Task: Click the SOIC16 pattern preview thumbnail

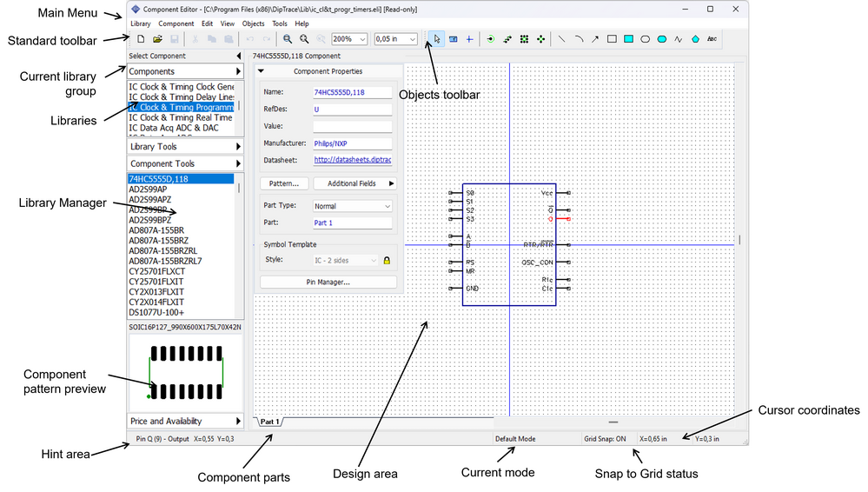Action: tap(185, 372)
